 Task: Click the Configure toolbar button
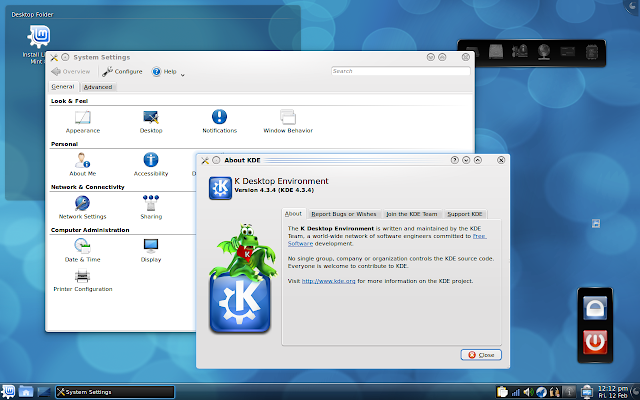click(x=122, y=71)
